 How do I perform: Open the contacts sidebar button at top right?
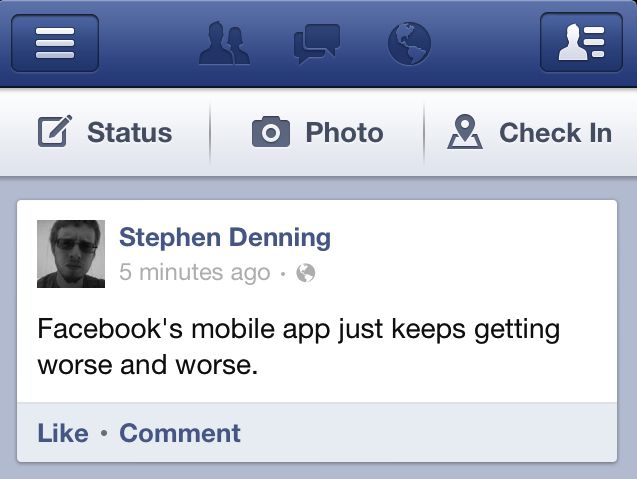(581, 42)
